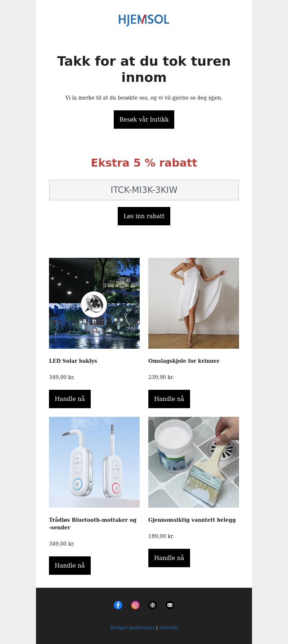Click the Besøk vår butikk button

coord(144,119)
